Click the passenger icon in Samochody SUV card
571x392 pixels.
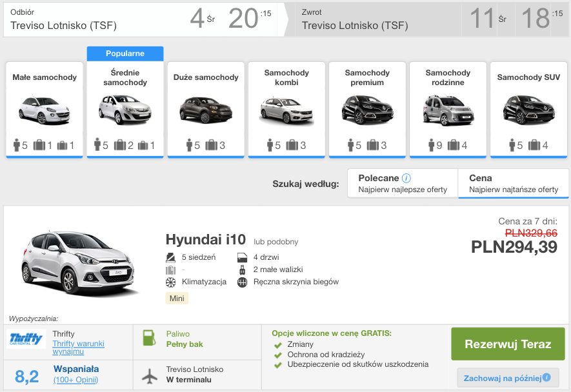click(x=512, y=145)
